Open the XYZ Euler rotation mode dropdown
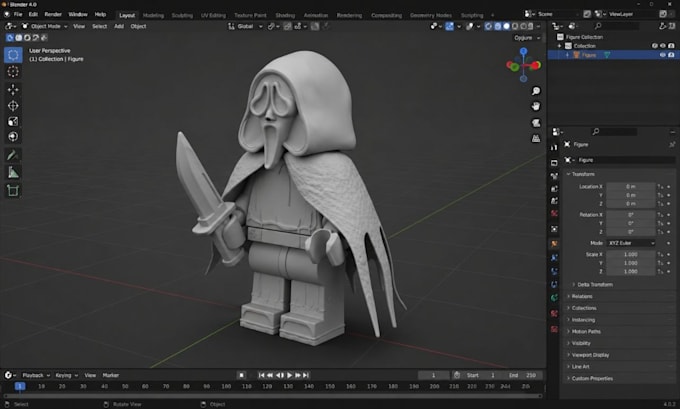The height and width of the screenshot is (409, 680). [x=631, y=243]
